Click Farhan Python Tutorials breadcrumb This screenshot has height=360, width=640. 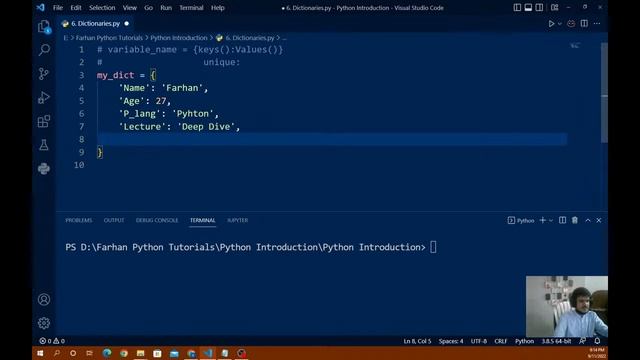pos(109,38)
